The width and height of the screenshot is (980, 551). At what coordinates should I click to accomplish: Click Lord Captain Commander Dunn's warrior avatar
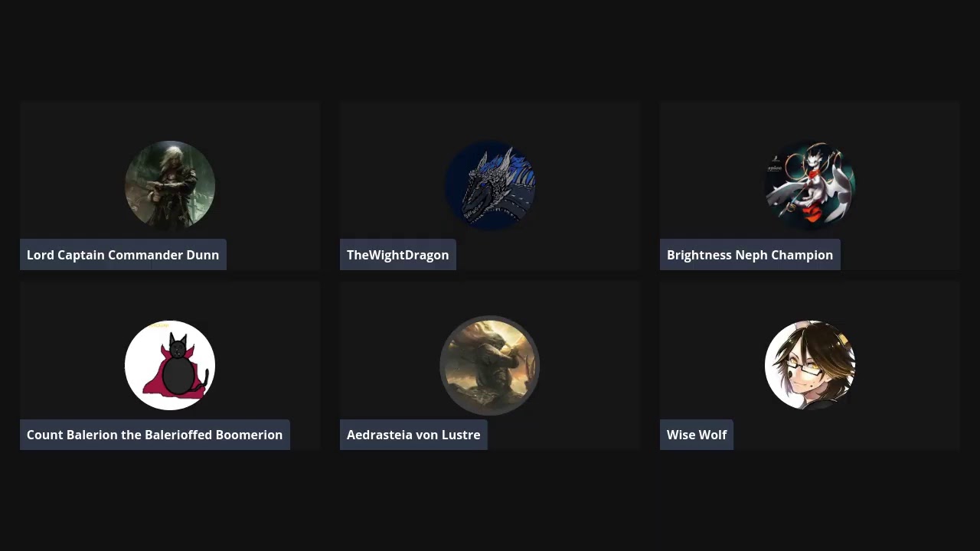(170, 185)
